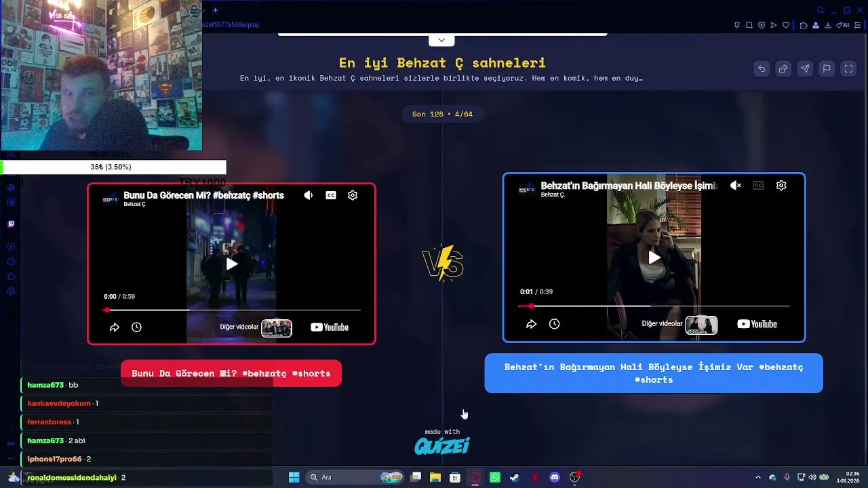
Task: Open the Quizei logo link
Action: tap(442, 446)
